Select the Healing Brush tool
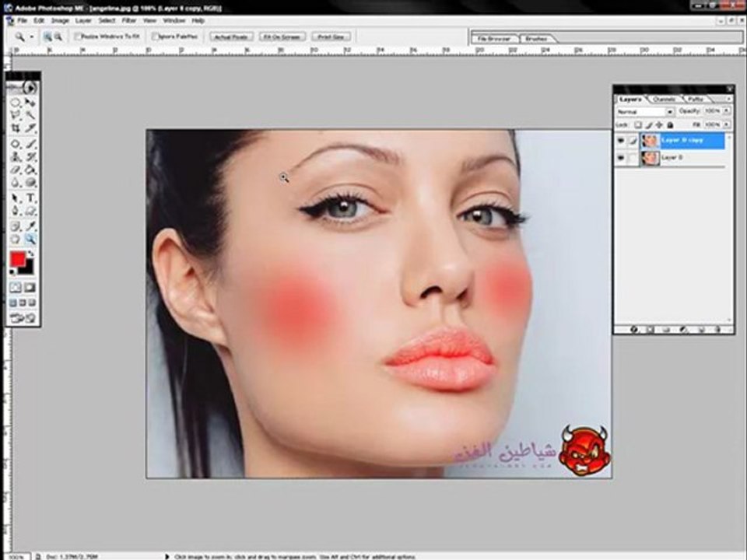Screen dimensions: 747x560 16,144
